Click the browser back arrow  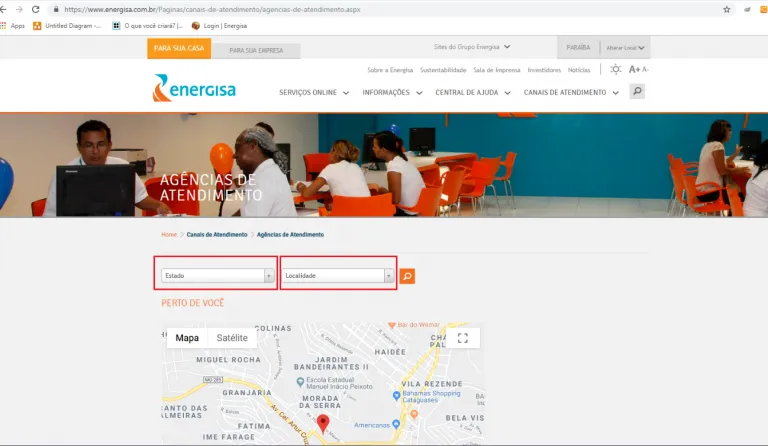(3, 9)
